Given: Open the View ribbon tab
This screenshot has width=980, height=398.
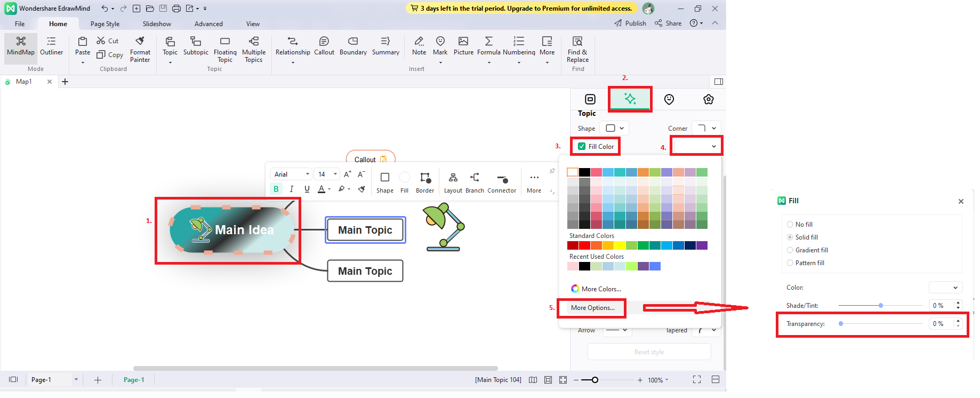Looking at the screenshot, I should [x=253, y=23].
